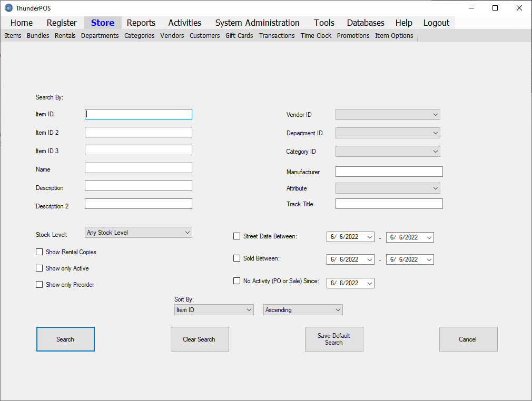532x401 pixels.
Task: Switch to the Gift Cards tab
Action: coord(239,36)
